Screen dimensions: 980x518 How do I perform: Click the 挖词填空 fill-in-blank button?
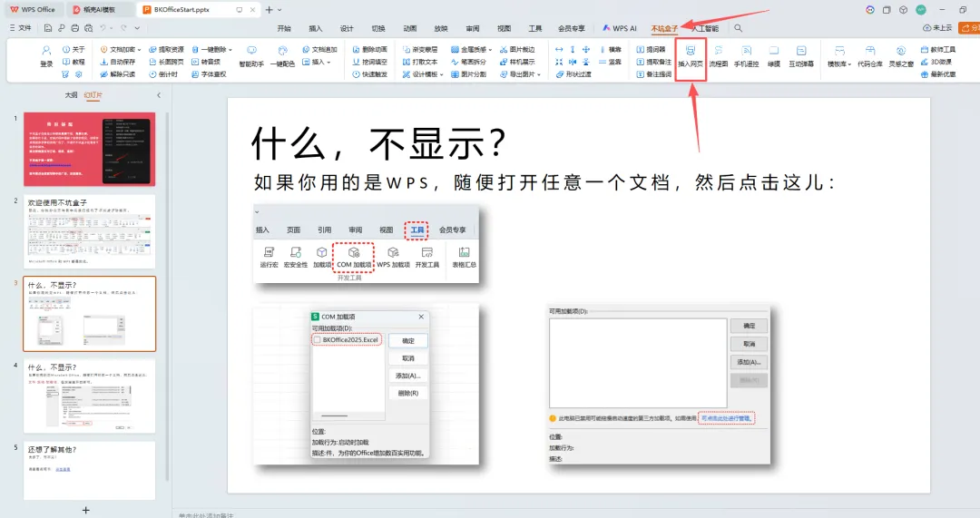tap(370, 62)
